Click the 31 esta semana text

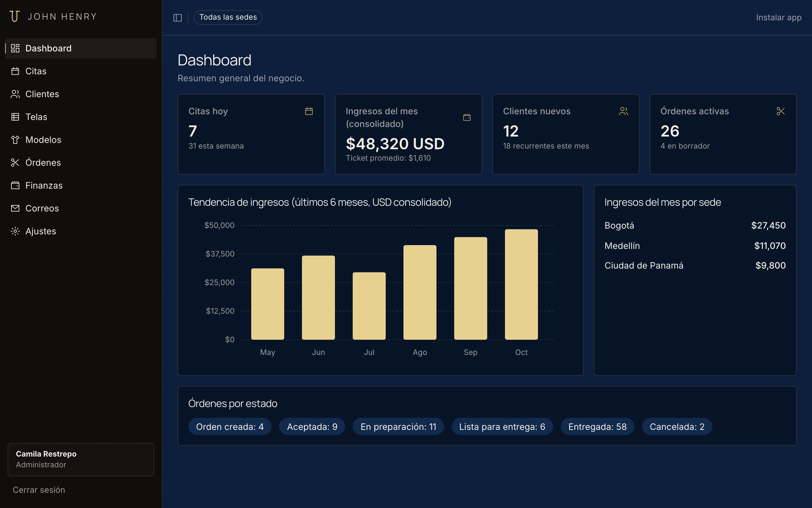click(x=216, y=146)
